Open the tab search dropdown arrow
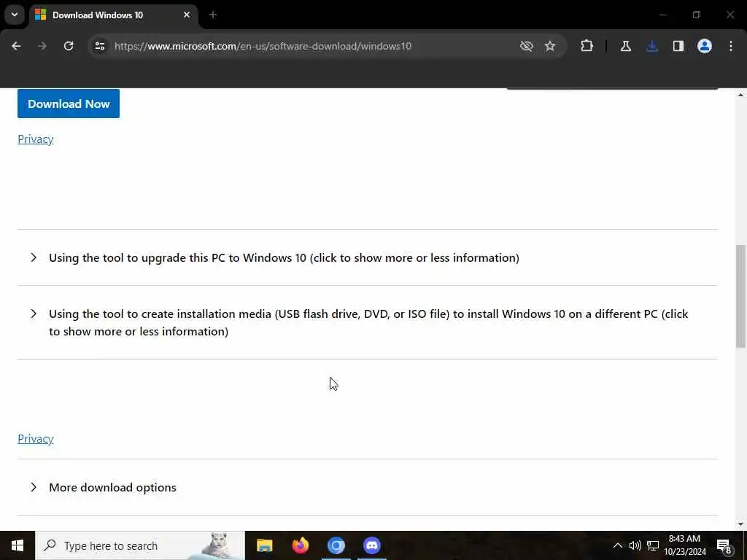Screen dimensions: 747x560 [15, 15]
